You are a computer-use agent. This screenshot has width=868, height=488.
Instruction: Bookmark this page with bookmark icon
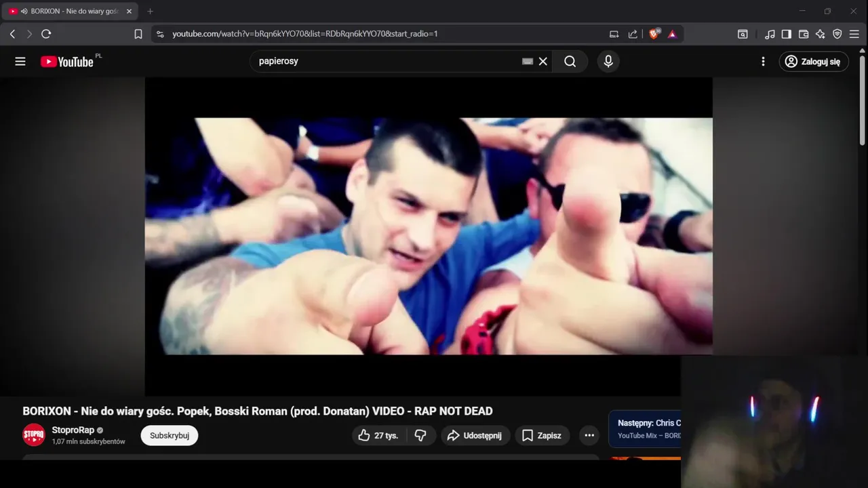138,34
